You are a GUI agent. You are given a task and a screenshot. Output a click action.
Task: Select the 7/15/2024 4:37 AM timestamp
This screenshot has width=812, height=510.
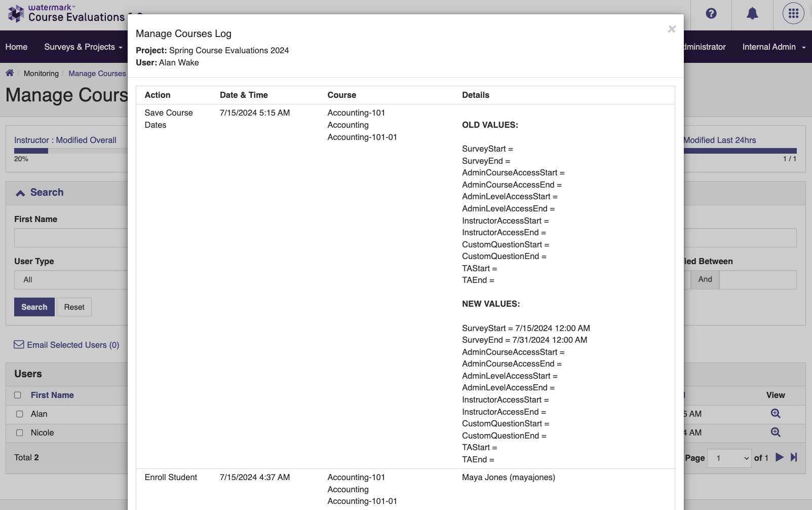pyautogui.click(x=255, y=477)
